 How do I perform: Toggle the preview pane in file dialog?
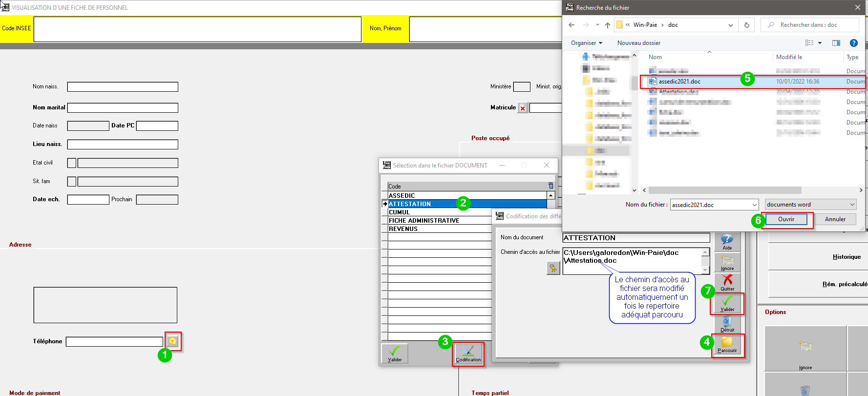[836, 43]
